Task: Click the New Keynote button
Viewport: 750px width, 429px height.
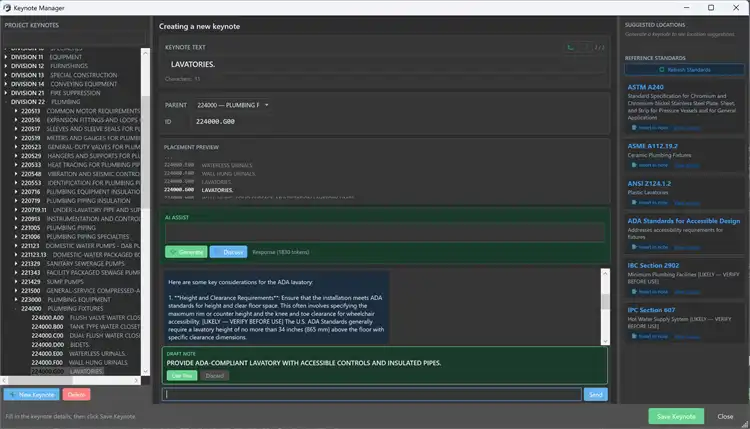Action: click(32, 395)
